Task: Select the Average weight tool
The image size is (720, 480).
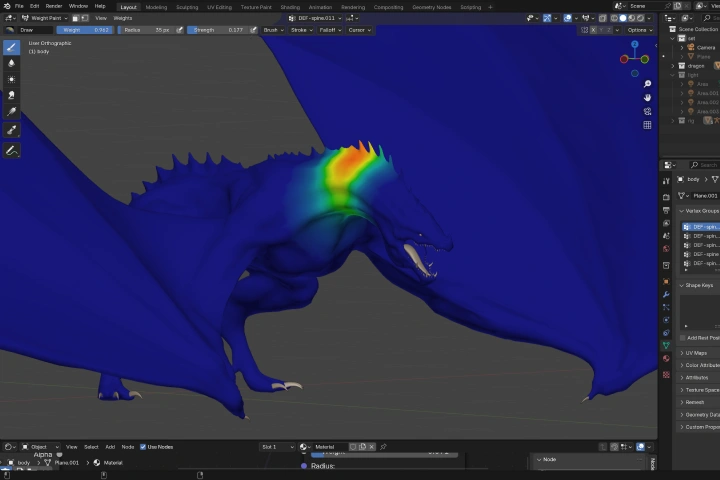Action: click(x=11, y=79)
